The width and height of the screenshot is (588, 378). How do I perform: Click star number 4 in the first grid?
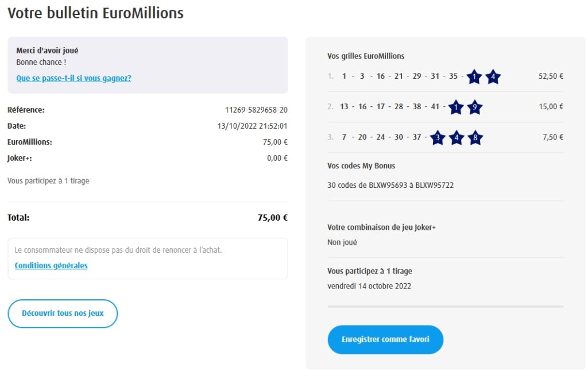point(493,76)
